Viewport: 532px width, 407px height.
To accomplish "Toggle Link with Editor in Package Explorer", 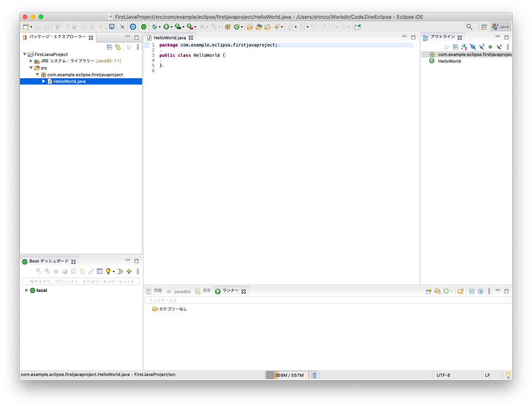I will pyautogui.click(x=118, y=47).
